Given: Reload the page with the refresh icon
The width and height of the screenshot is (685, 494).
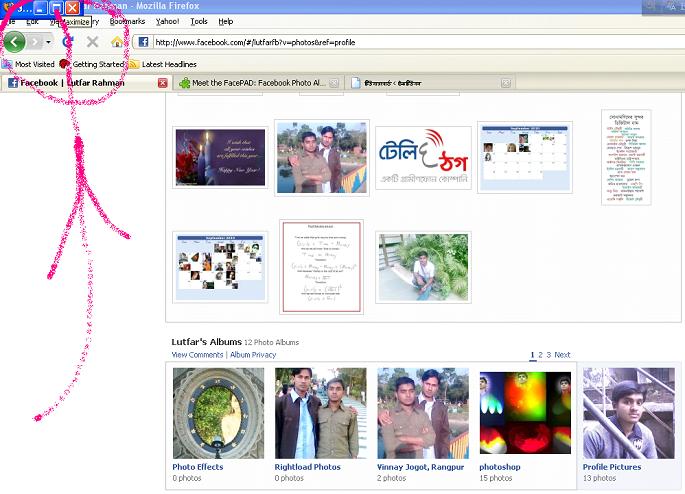Looking at the screenshot, I should [x=68, y=42].
